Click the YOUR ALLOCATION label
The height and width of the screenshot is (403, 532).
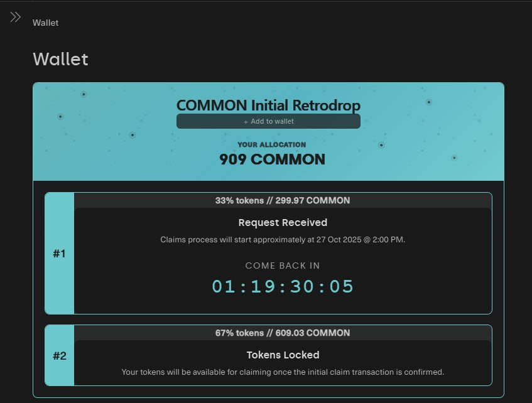pos(272,144)
